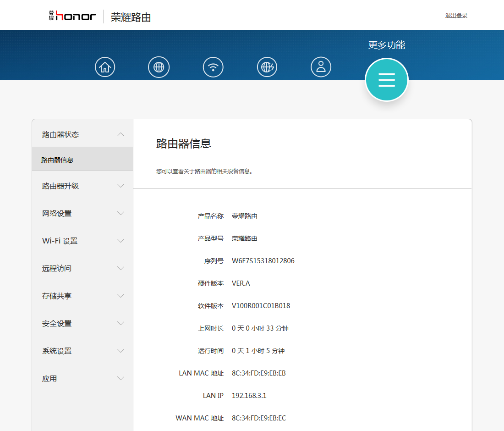
Task: Open the Wi-Fi 设置 sidebar section
Action: click(82, 241)
